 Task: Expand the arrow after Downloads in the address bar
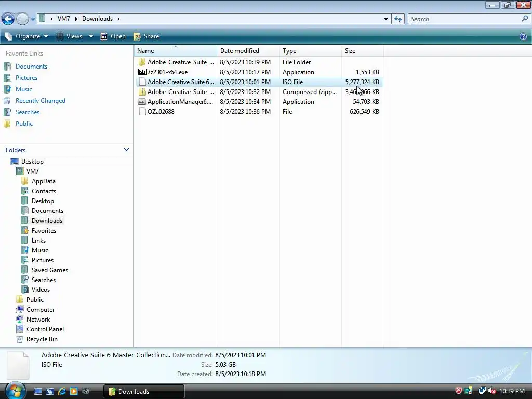pos(119,19)
